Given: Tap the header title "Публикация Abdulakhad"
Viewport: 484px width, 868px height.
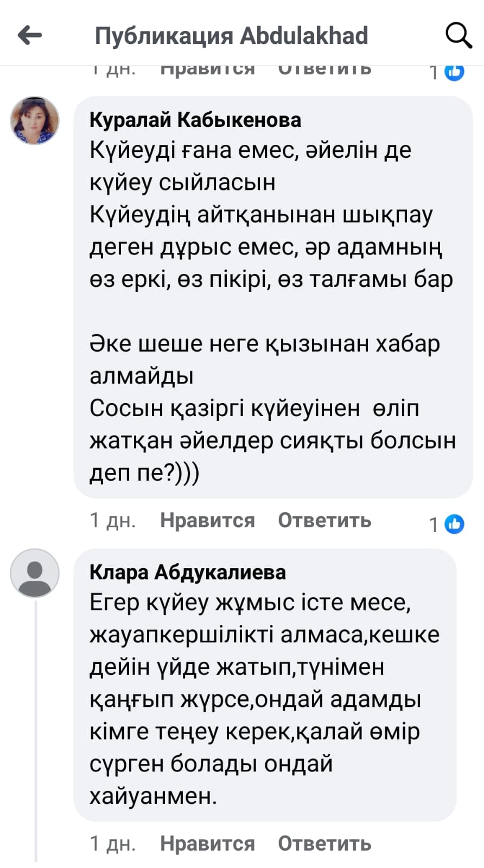Looking at the screenshot, I should coord(231,36).
